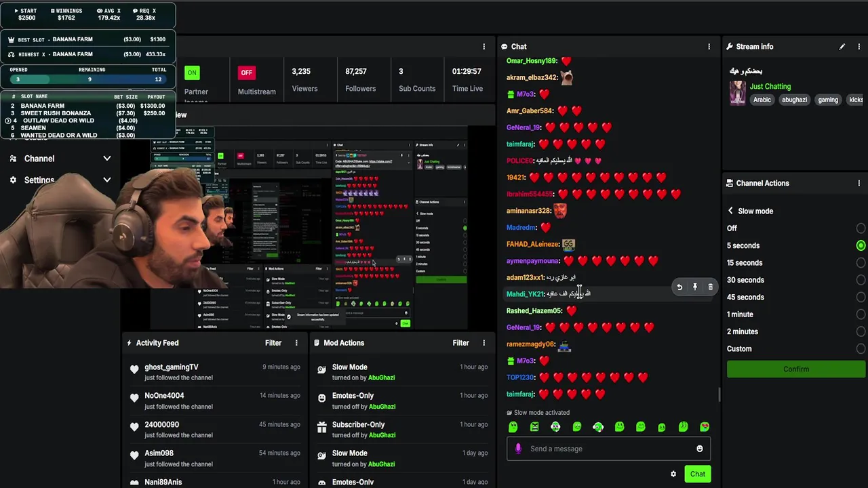Click the SWEET RUSH BONANZA slot row

(x=88, y=113)
